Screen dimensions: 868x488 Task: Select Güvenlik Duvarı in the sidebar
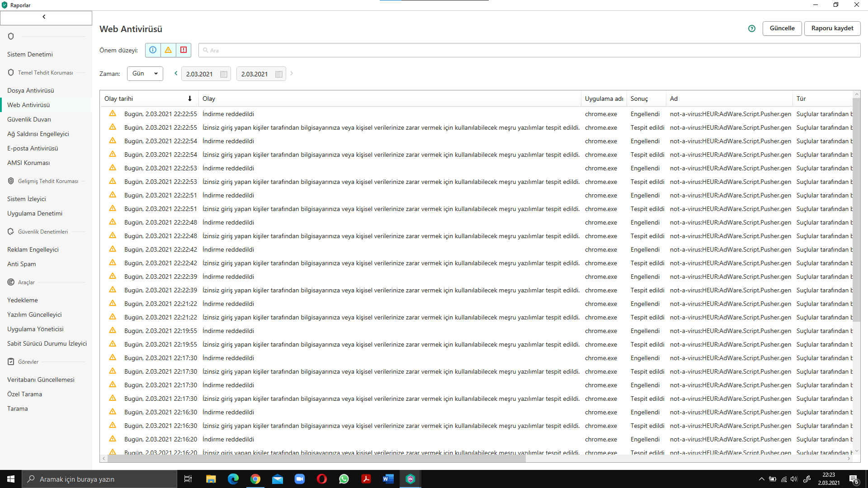coord(29,119)
